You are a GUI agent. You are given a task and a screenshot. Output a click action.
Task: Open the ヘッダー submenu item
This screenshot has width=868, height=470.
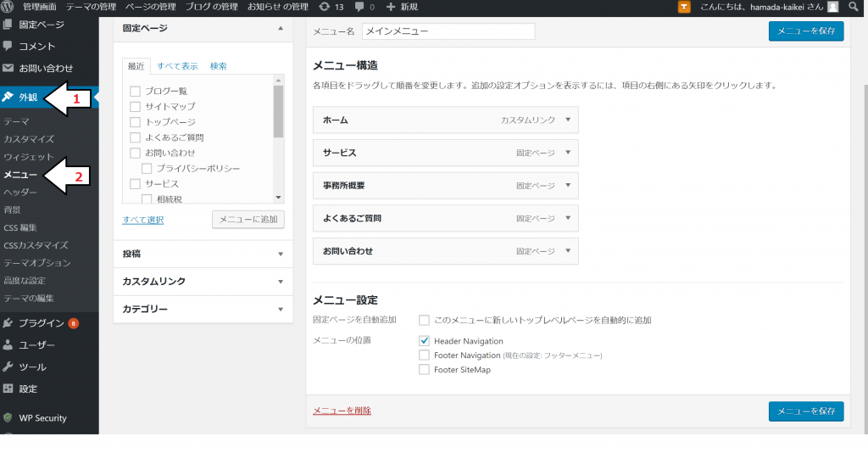20,193
